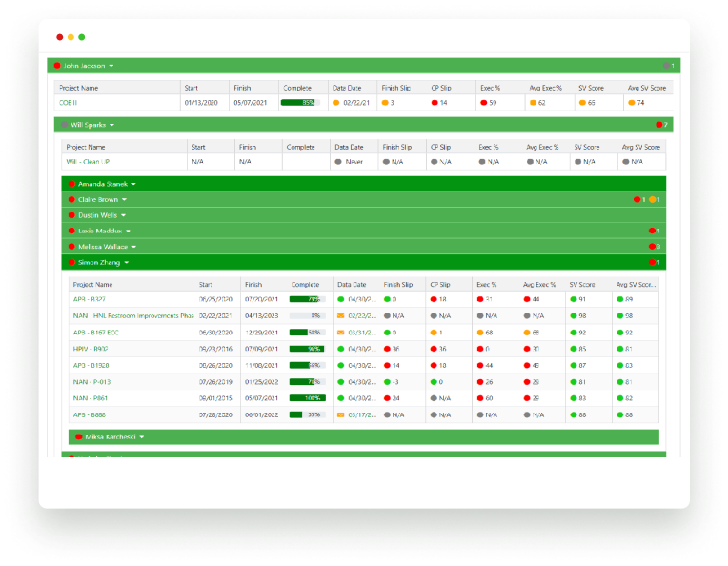Open the COB II project link
The height and width of the screenshot is (566, 728).
pyautogui.click(x=68, y=102)
